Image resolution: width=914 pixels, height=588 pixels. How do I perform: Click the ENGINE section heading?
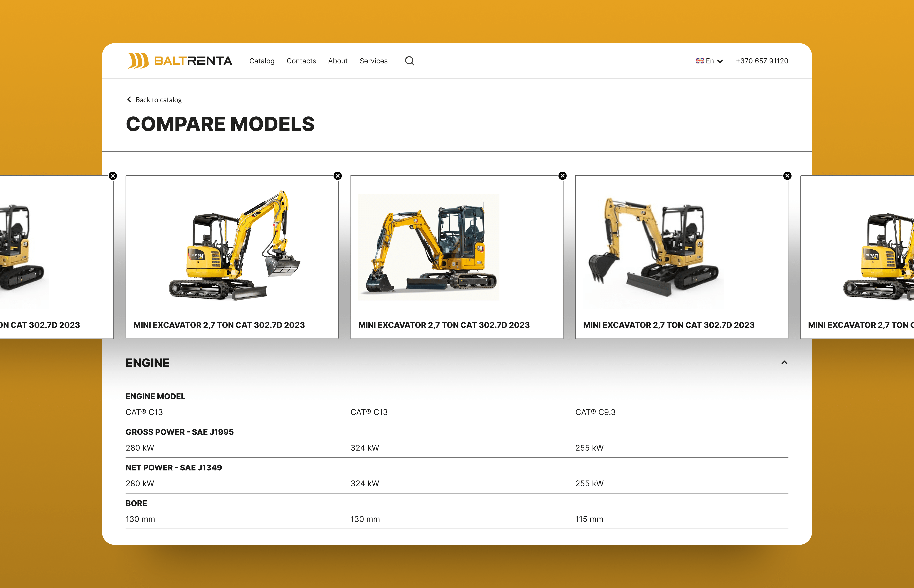(x=148, y=363)
